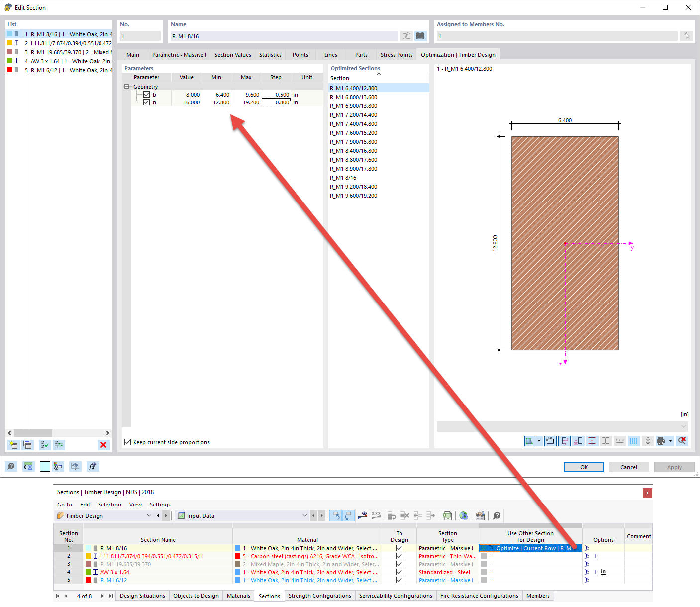This screenshot has width=700, height=607.
Task: Open the Timber Design add-on dropdown
Action: tap(149, 516)
